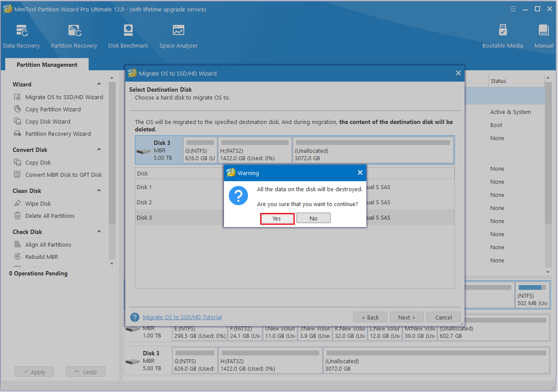The height and width of the screenshot is (392, 558).
Task: Close the Warning dialog
Action: click(360, 173)
